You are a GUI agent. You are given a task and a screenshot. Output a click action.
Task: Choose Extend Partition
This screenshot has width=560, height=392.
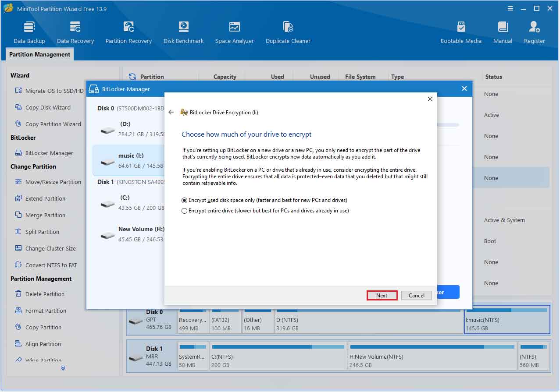coord(40,198)
